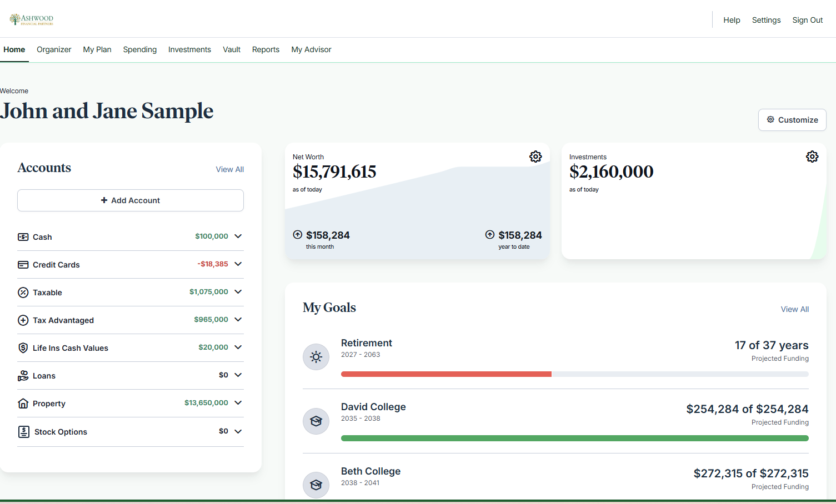Open Net Worth card settings gear

tap(535, 157)
